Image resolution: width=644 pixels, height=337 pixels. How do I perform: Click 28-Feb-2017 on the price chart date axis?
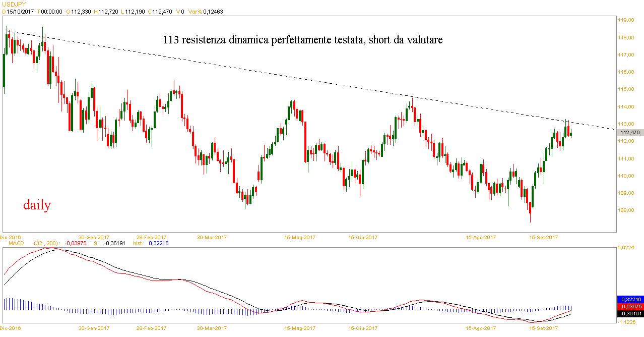[151, 237]
